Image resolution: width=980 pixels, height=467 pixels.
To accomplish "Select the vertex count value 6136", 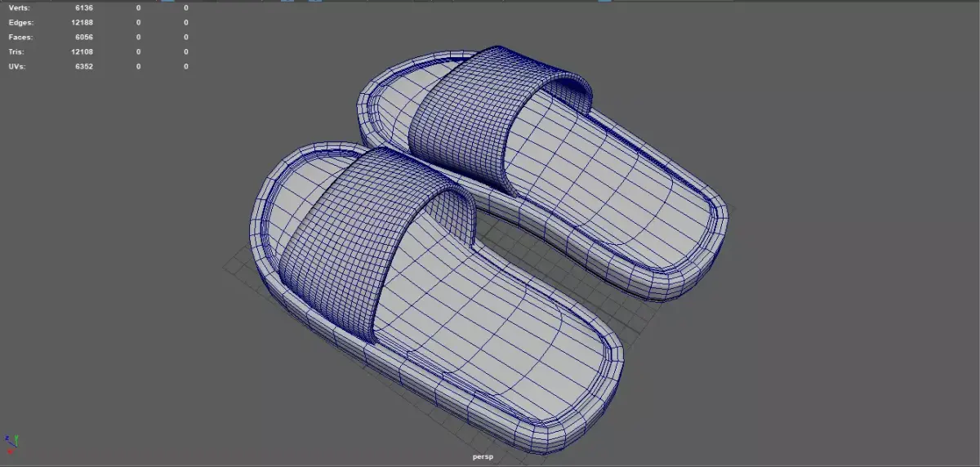I will coord(83,7).
